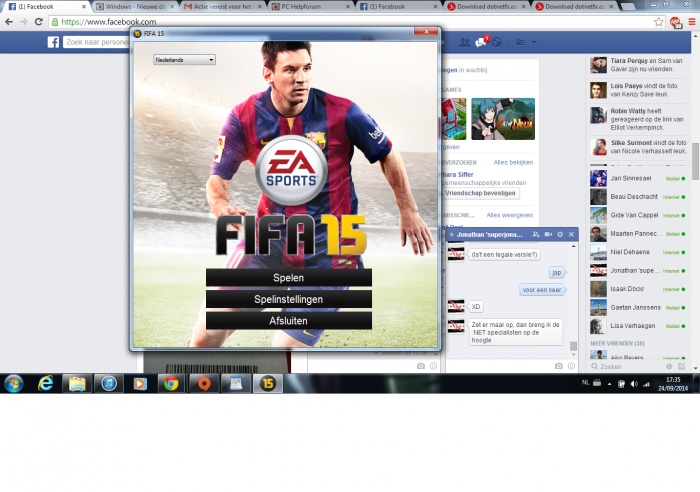Bookmark this page with the star icon

click(658, 21)
